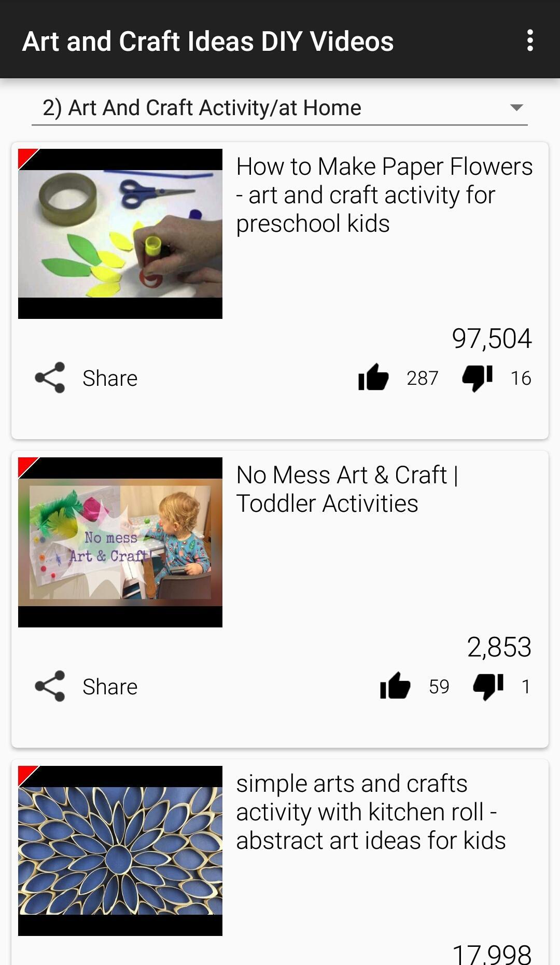Open 'No Mess Art & Craft | Toddler Activities' title
This screenshot has width=560, height=965.
pos(347,489)
